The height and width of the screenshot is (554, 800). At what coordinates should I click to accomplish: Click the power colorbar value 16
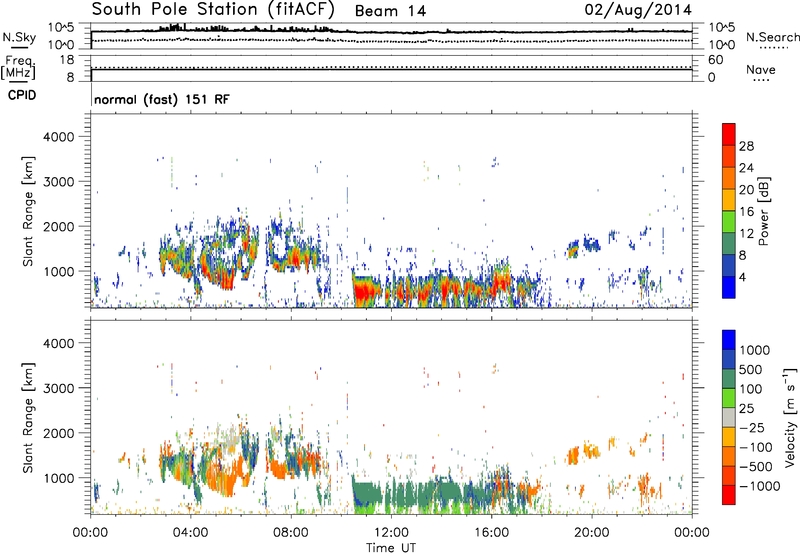(746, 212)
